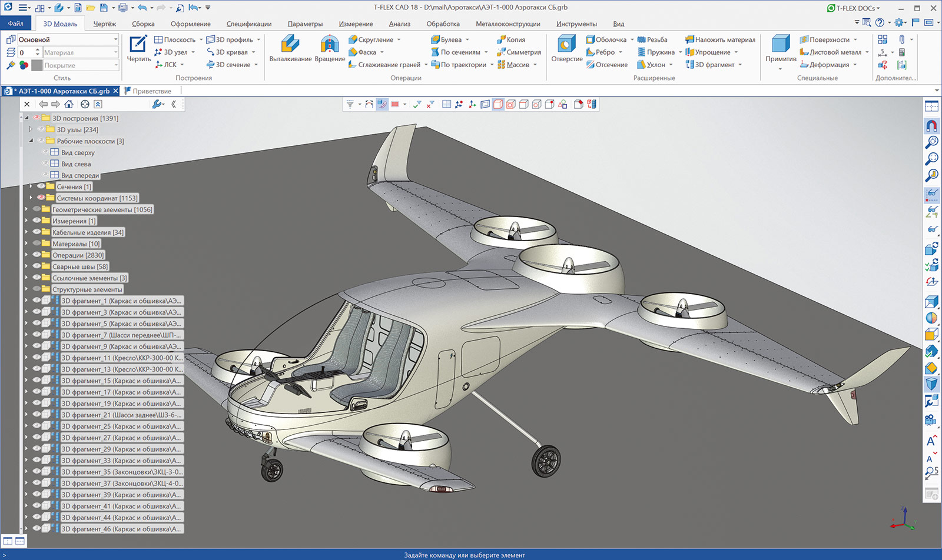Collapse the Рабочие плоскости folder

click(31, 141)
